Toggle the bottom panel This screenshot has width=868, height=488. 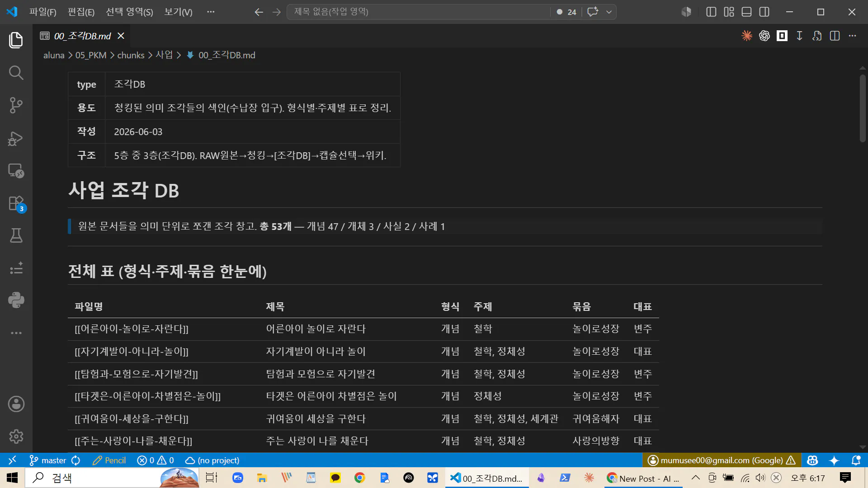pyautogui.click(x=747, y=12)
